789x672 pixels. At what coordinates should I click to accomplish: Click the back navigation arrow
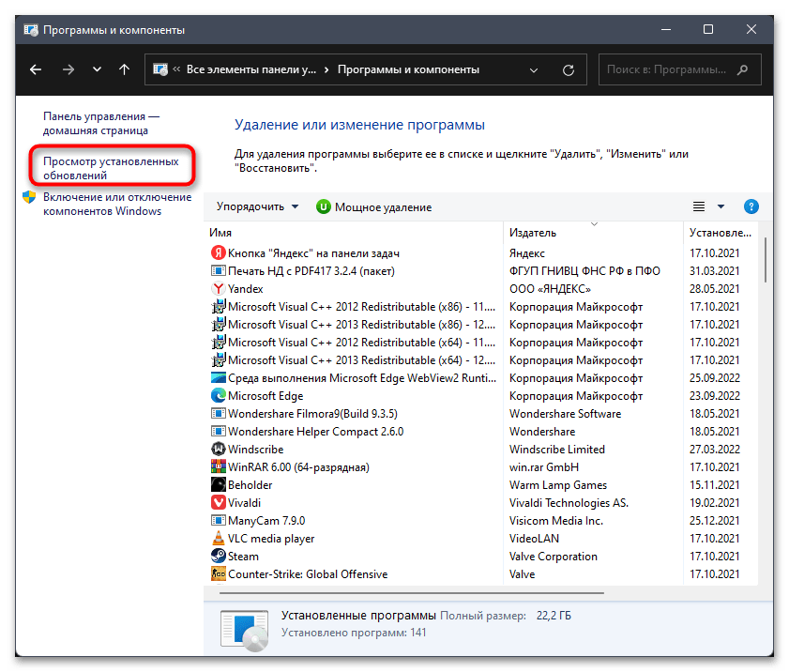[x=36, y=69]
